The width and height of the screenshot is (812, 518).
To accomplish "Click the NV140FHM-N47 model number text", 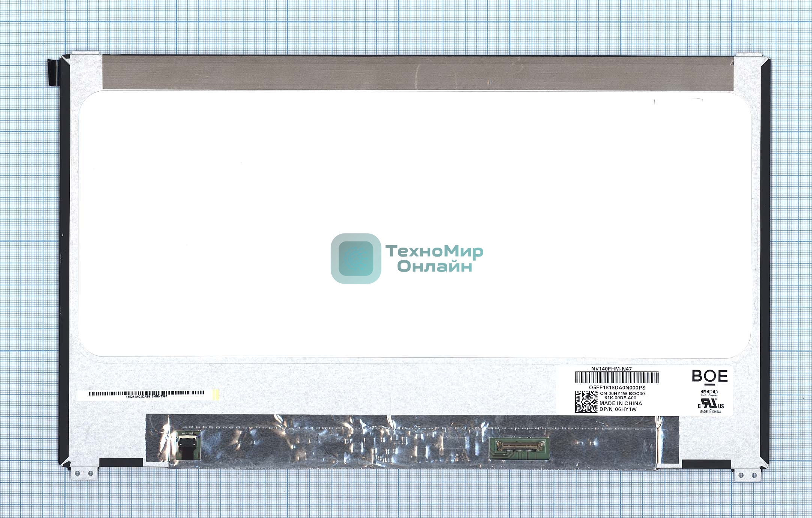I will tap(611, 369).
